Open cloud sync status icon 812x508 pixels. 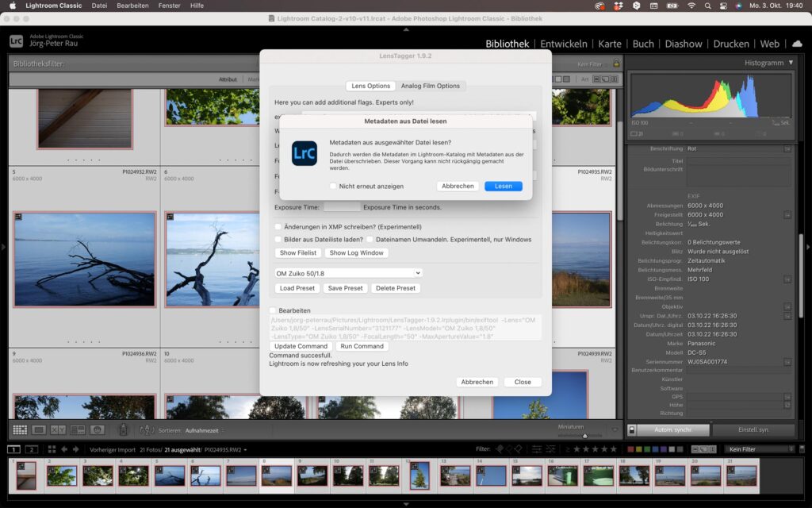797,44
